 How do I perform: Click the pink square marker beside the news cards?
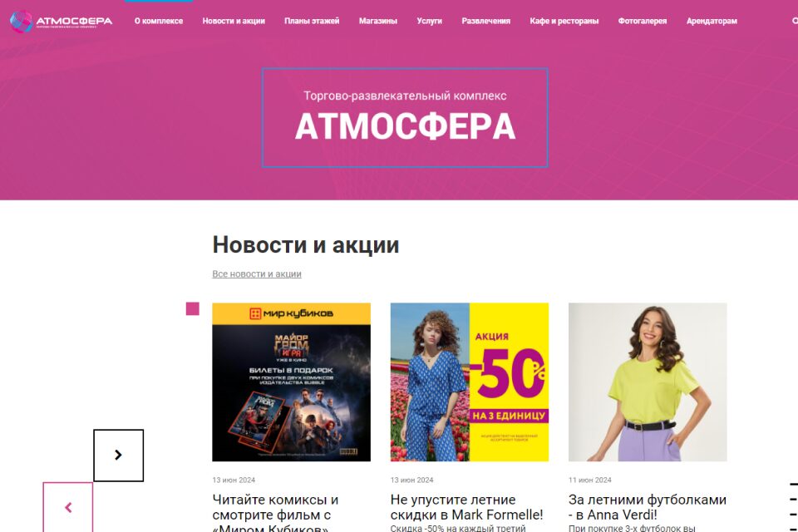[x=192, y=308]
